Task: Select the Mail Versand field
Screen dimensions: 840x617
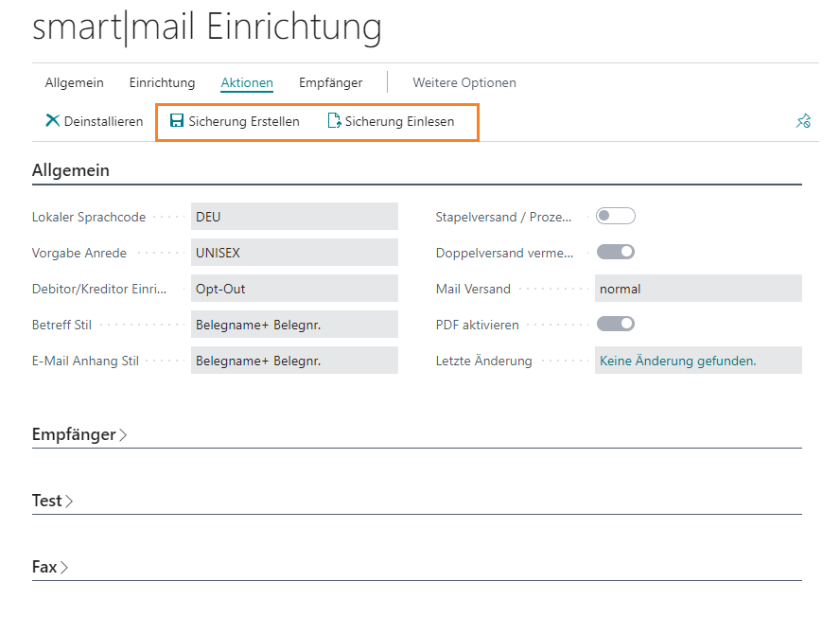Action: [697, 289]
